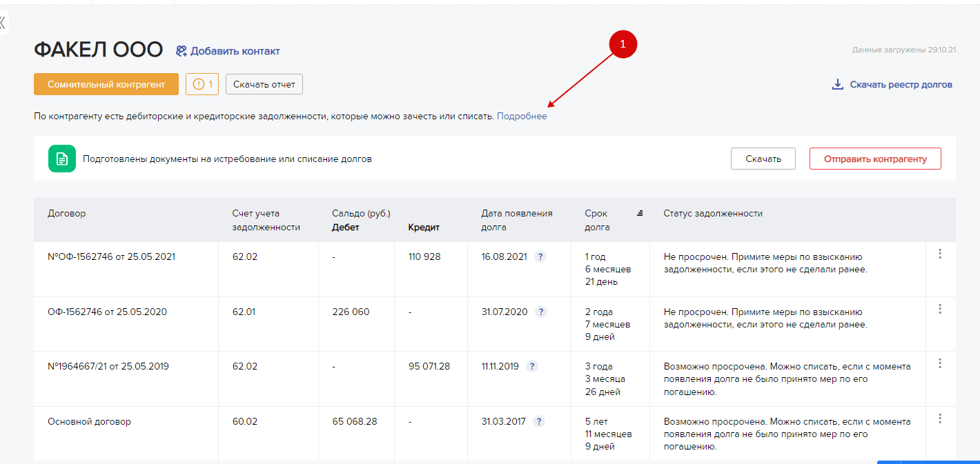Click the green document icon

(x=61, y=159)
